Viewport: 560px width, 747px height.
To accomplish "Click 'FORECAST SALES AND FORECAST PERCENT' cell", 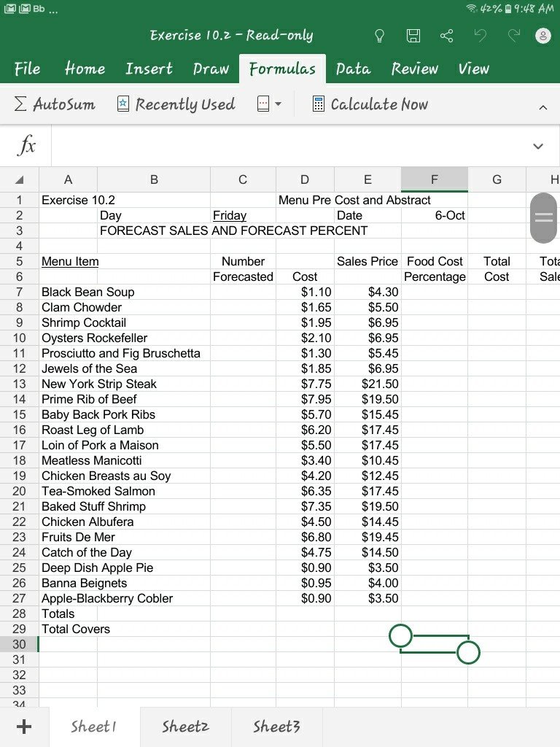I will pos(233,231).
